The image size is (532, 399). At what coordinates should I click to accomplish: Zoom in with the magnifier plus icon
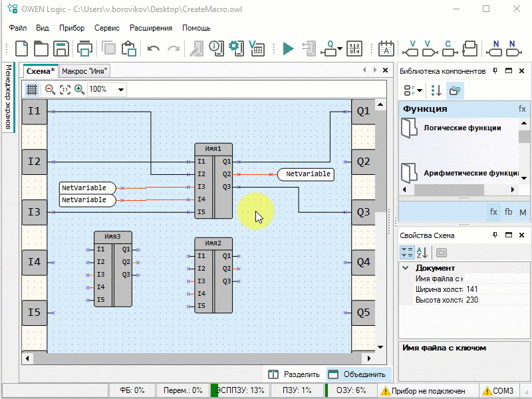(79, 89)
